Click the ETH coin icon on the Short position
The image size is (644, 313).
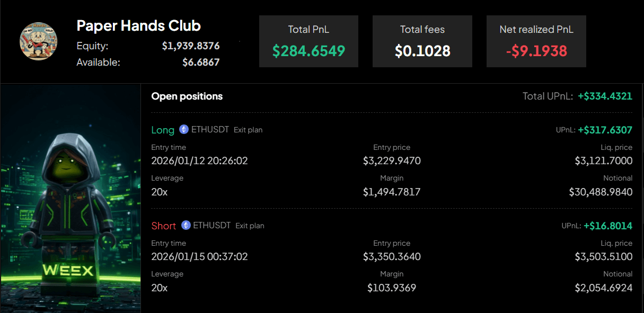click(185, 225)
